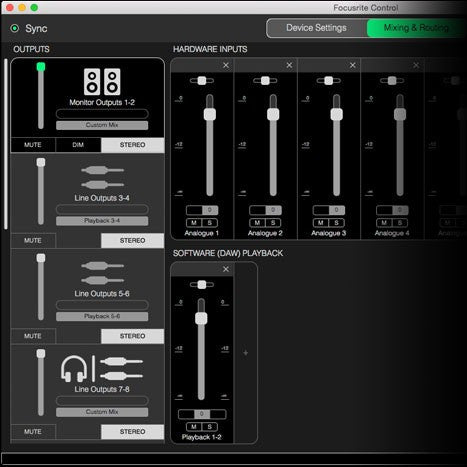Click the Playback 1-2 volume fader handle

pos(201,318)
